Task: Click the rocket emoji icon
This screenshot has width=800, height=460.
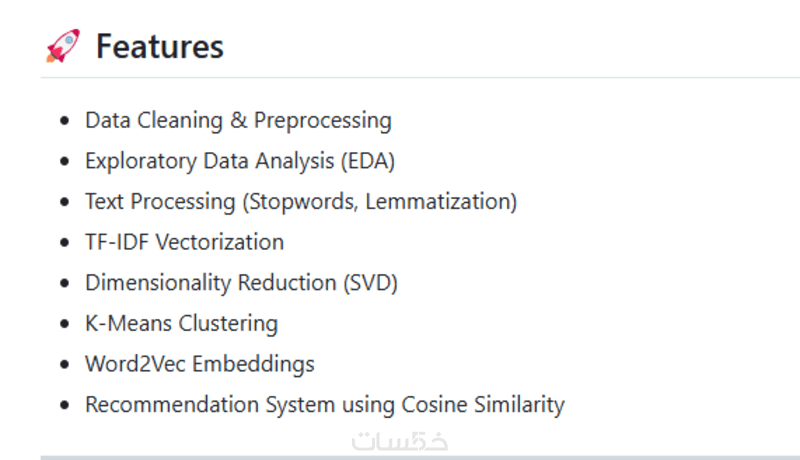Action: pyautogui.click(x=63, y=46)
